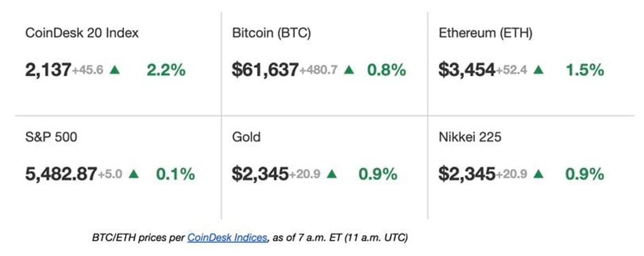The image size is (644, 256).
Task: Click the Ethereum price $3,454
Action: 467,71
